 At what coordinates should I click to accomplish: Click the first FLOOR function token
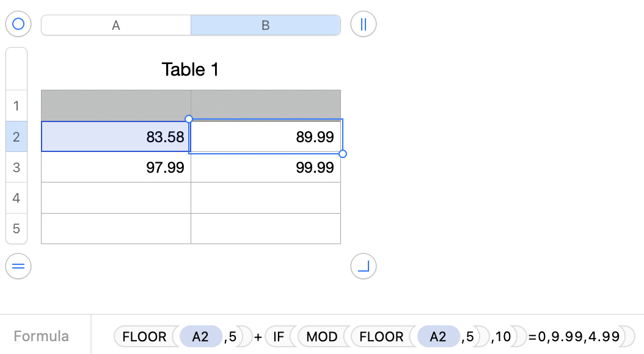[x=144, y=336]
